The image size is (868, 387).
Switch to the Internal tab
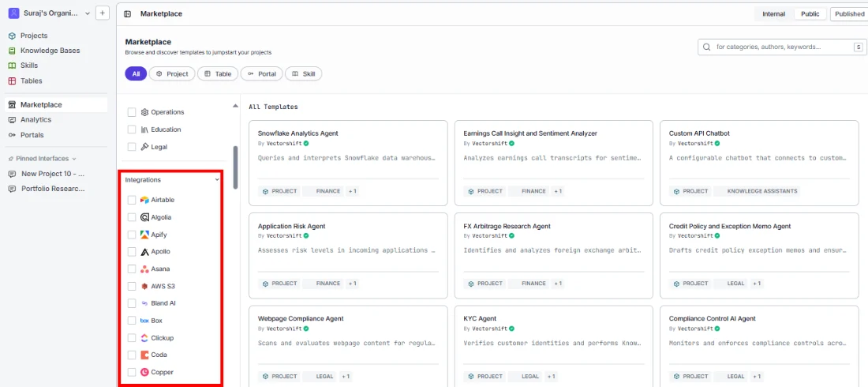pos(773,14)
